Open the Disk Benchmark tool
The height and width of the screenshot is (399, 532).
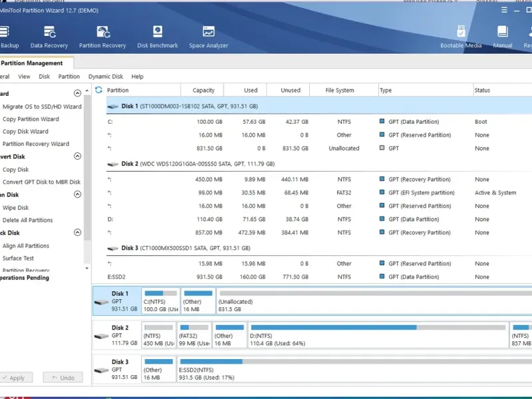pos(158,37)
